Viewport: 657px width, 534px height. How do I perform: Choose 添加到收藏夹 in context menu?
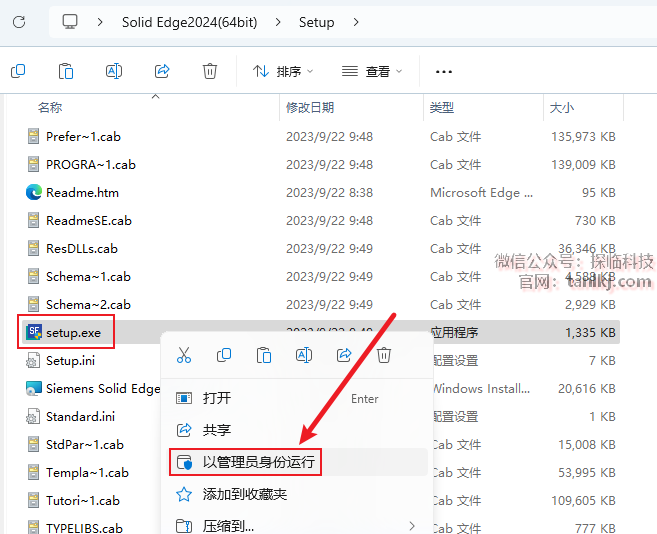point(294,494)
